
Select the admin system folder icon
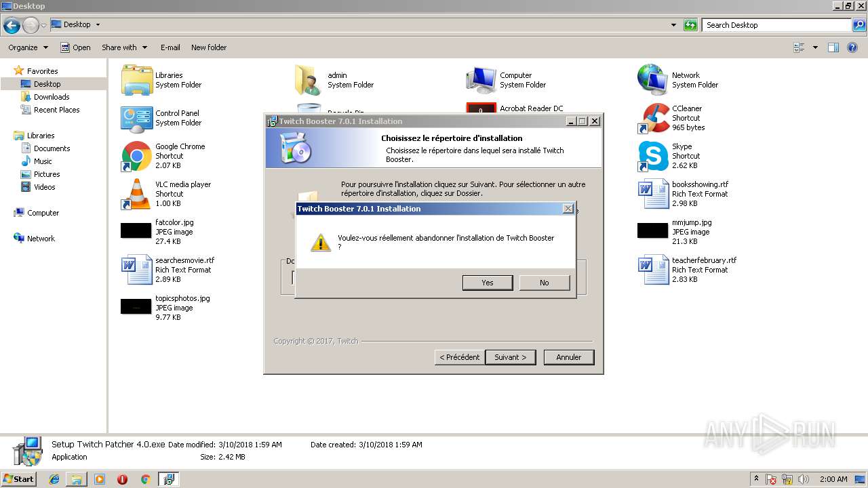(x=309, y=80)
